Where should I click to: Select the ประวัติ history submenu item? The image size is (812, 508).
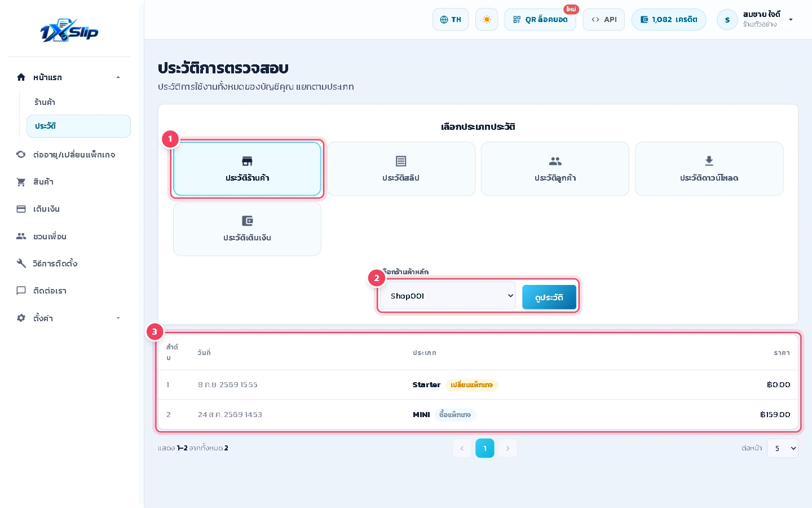78,126
